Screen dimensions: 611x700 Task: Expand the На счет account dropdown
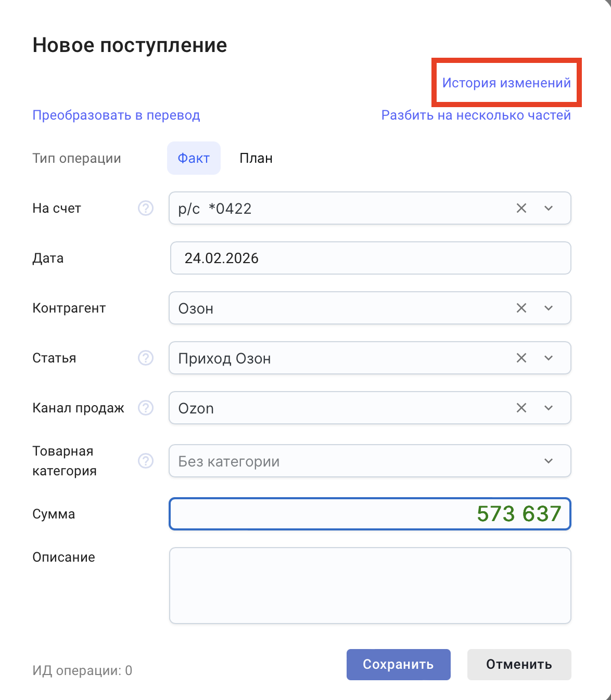pyautogui.click(x=549, y=209)
